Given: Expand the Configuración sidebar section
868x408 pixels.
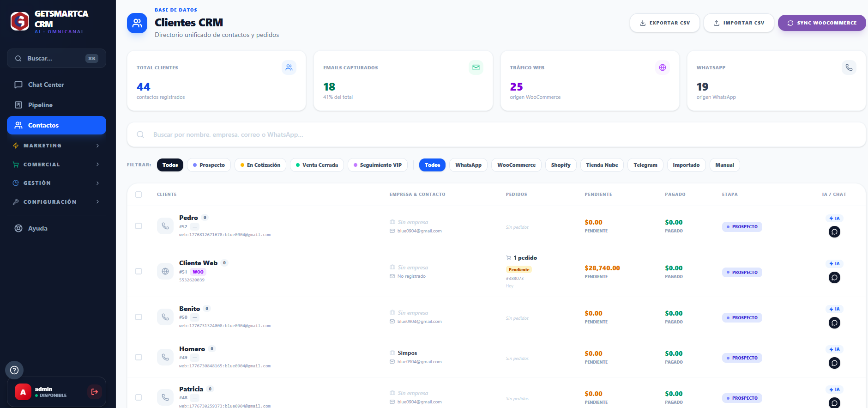Looking at the screenshot, I should click(x=56, y=202).
